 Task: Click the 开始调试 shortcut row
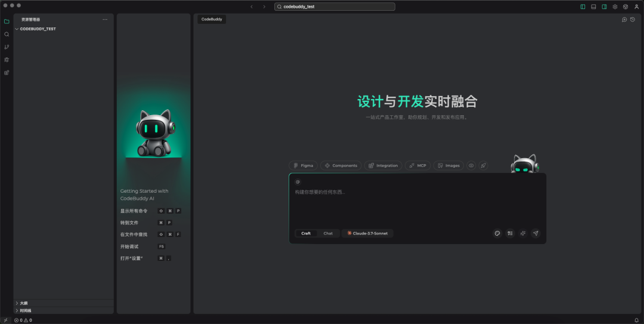(143, 246)
